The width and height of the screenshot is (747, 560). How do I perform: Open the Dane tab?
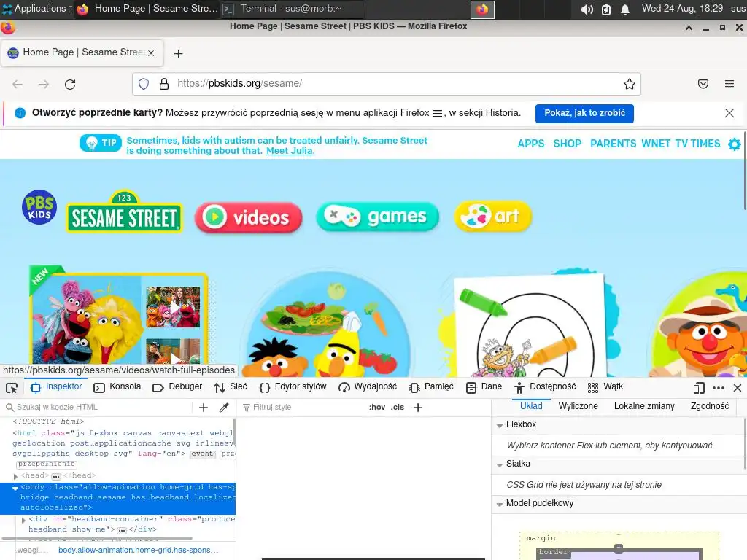point(484,387)
